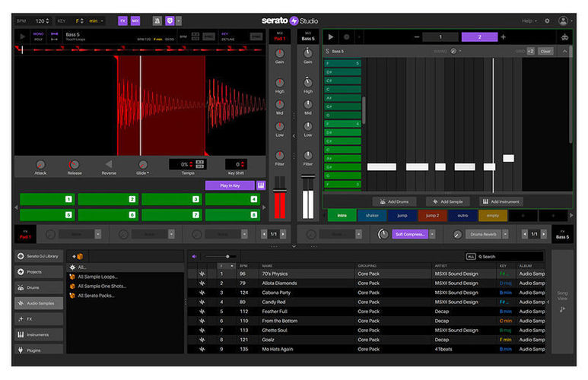Screen dimensions: 588x380
Task: Toggle the purple MIX panel button
Action: (135, 21)
